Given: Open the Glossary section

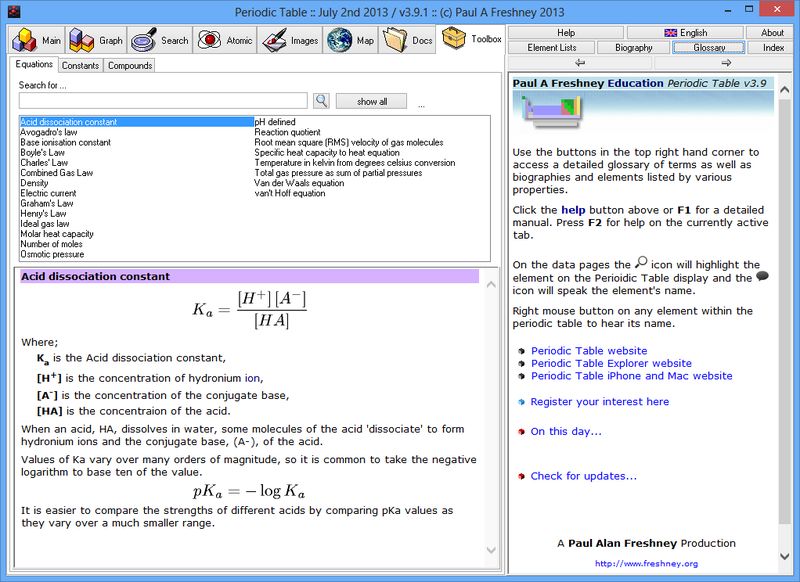Looking at the screenshot, I should click(709, 47).
